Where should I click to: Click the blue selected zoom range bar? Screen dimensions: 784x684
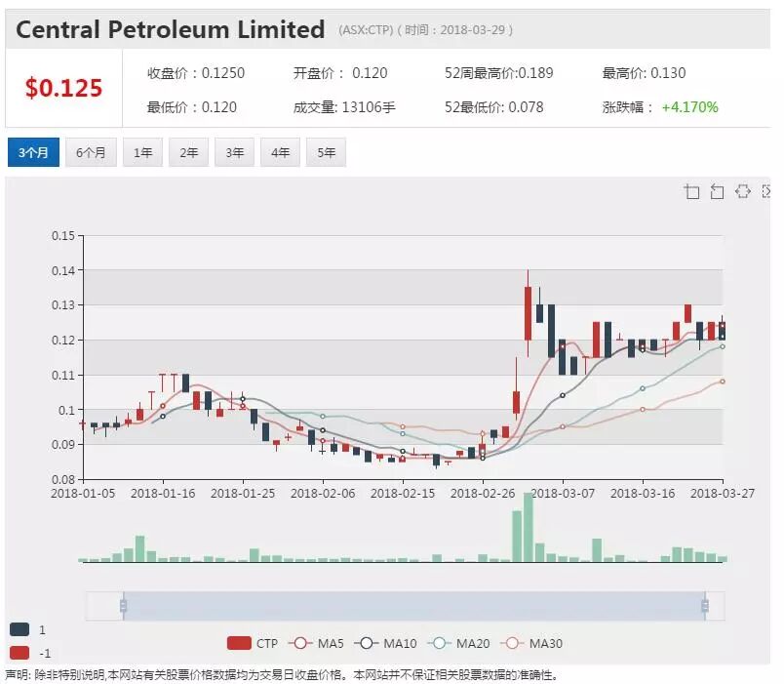click(x=414, y=606)
